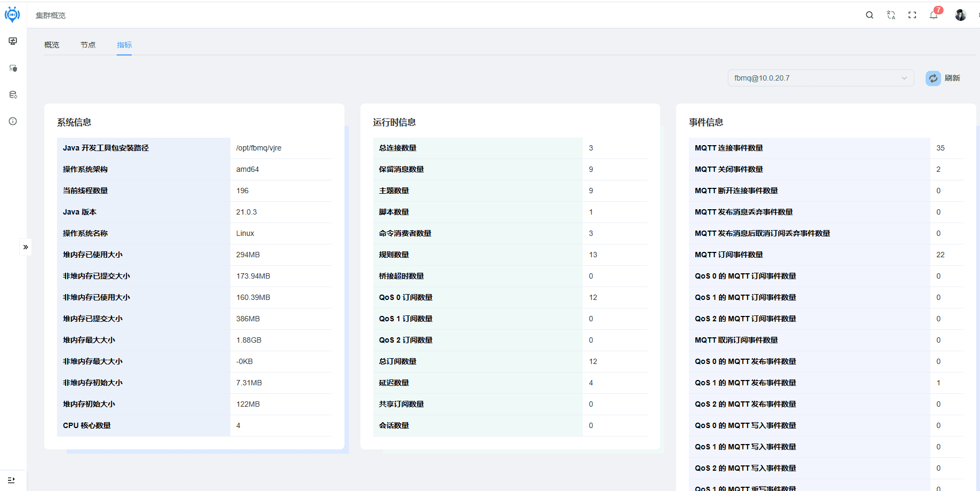Open the language translation icon

pyautogui.click(x=891, y=15)
